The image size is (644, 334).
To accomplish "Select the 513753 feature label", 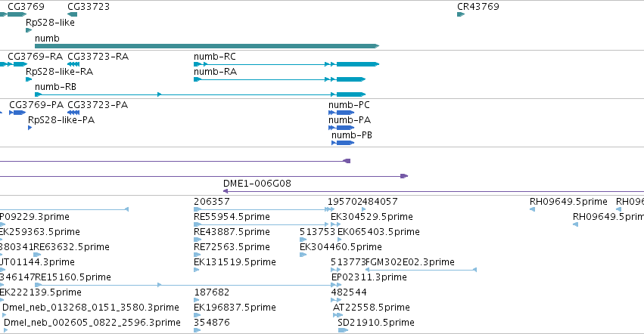I will click(318, 232).
